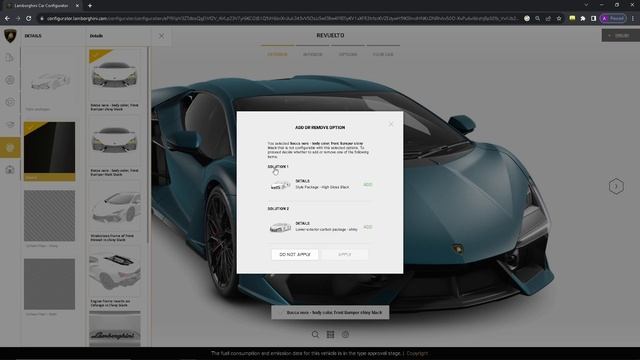This screenshot has height=360, width=640.
Task: Click the Solution 2 carbon package image
Action: (281, 227)
